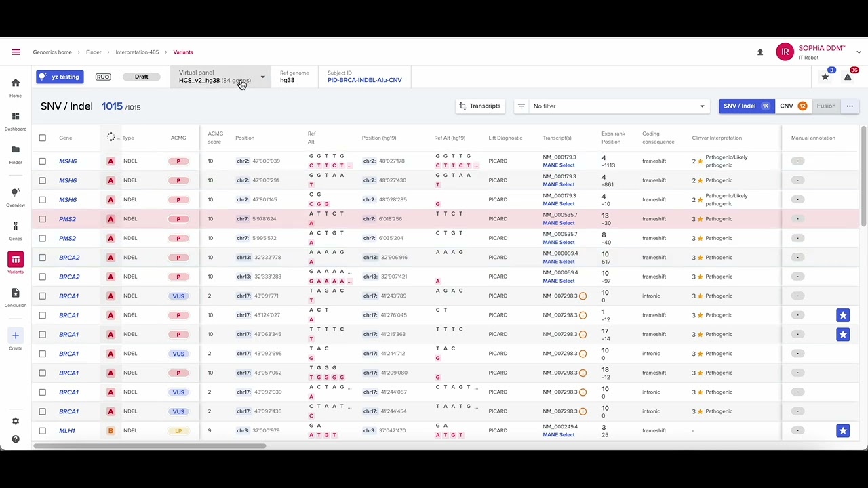Screen dimensions: 868x488
Task: Check the select-all header checkbox
Action: click(43, 138)
